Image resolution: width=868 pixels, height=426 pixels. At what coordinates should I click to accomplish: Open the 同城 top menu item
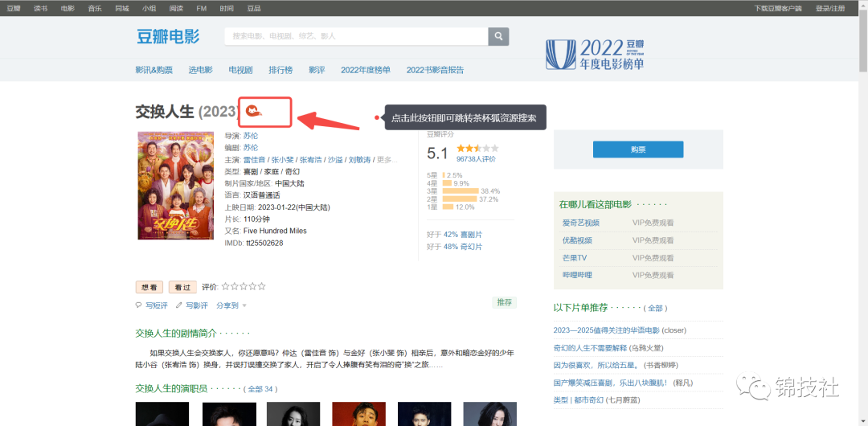click(x=122, y=8)
